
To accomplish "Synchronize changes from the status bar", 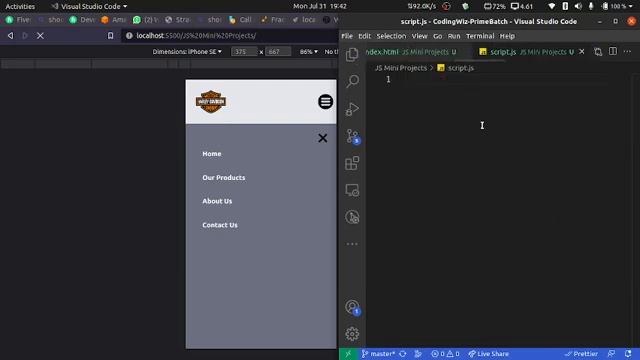I will 403,354.
